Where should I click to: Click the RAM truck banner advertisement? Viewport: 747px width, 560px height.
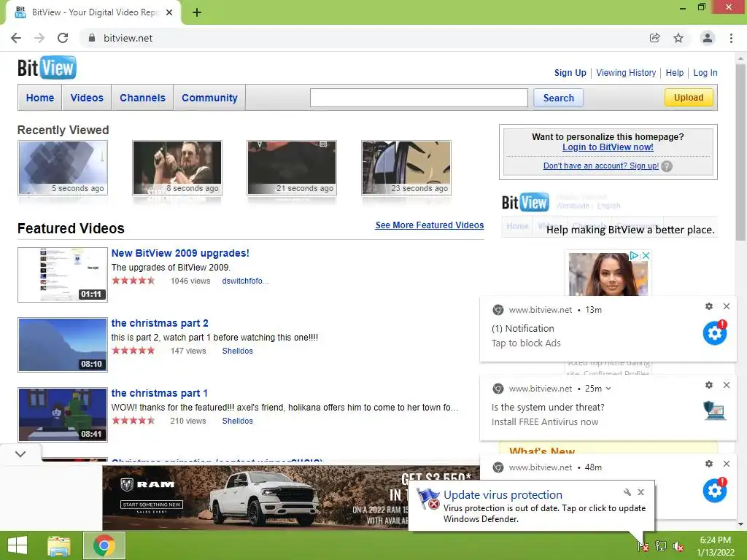[255, 497]
